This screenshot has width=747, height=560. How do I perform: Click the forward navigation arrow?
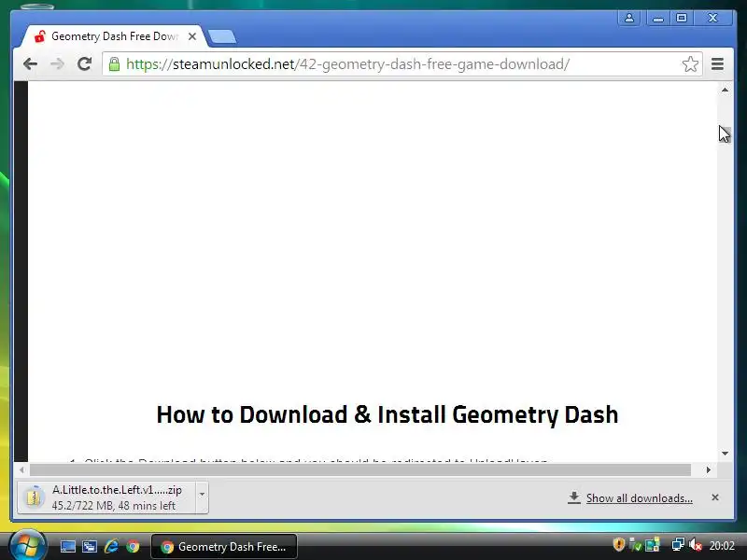(57, 63)
